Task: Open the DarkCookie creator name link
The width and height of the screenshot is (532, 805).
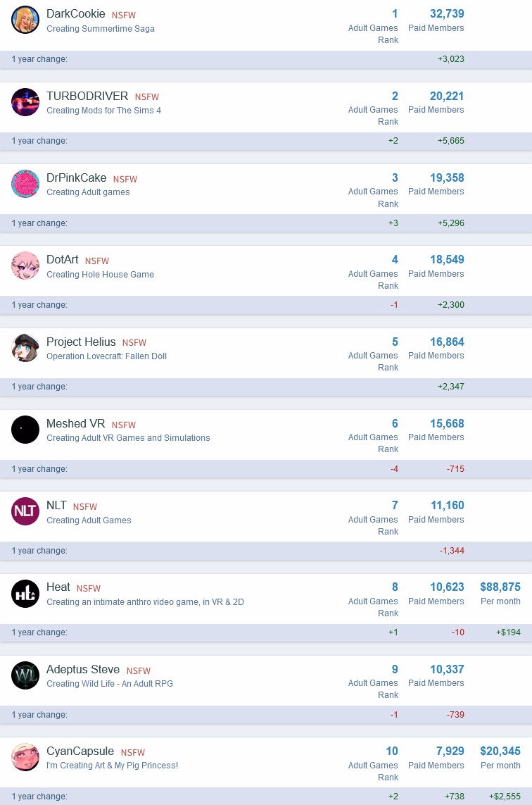Action: click(75, 14)
